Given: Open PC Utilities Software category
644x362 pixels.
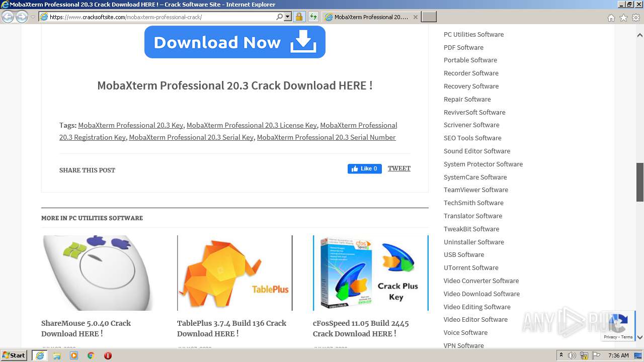Looking at the screenshot, I should pyautogui.click(x=473, y=34).
